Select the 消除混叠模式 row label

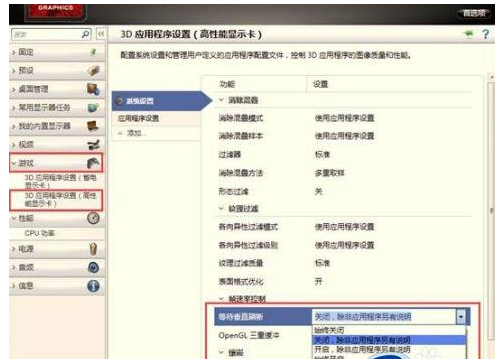[x=241, y=118]
